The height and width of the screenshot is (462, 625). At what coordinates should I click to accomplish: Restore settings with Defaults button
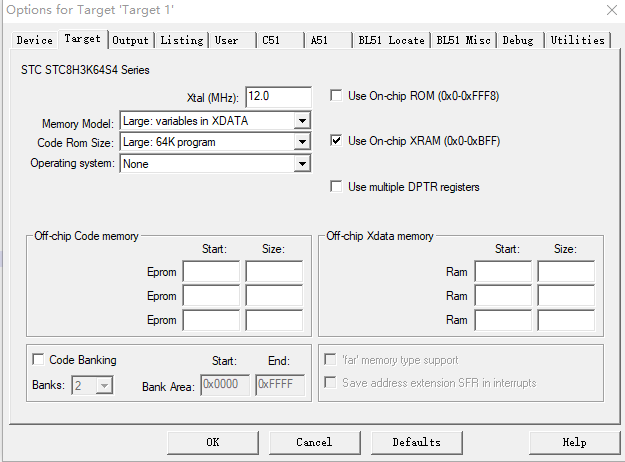tap(417, 442)
